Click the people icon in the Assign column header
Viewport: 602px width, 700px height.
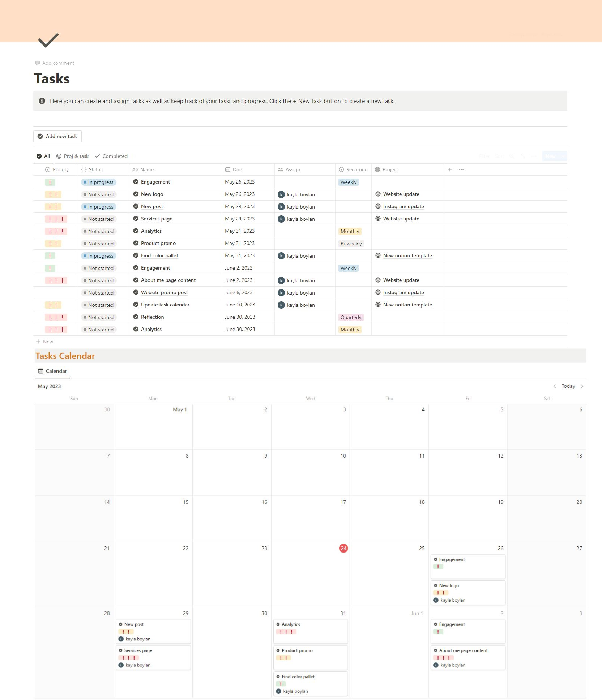pyautogui.click(x=279, y=169)
